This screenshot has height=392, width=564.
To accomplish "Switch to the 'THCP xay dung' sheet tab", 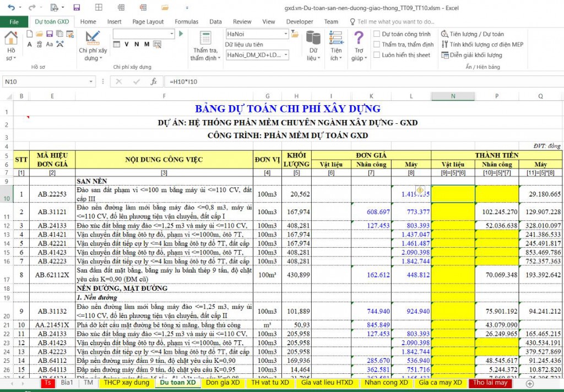I will (126, 383).
